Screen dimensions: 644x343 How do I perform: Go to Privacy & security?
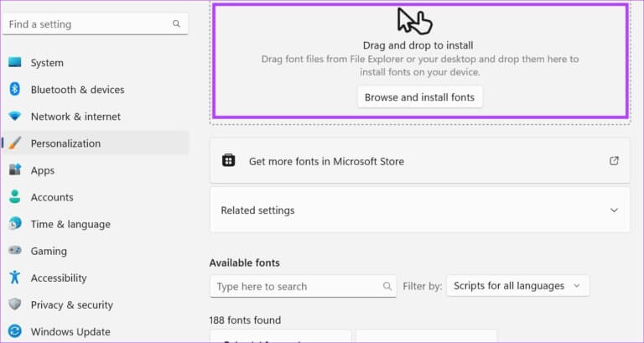point(96,304)
